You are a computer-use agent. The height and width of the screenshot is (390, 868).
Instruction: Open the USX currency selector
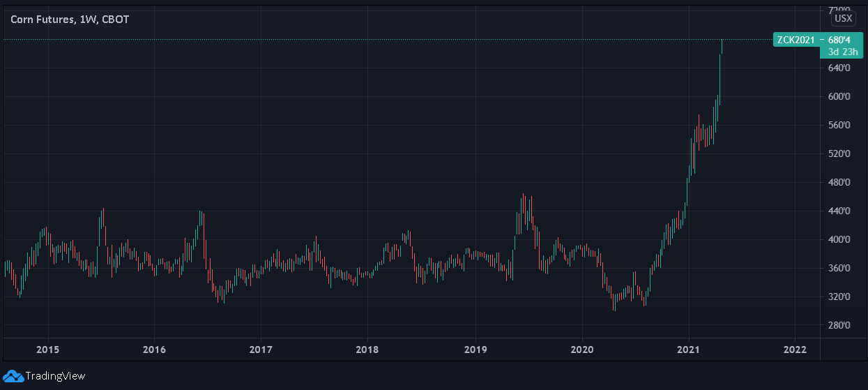843,19
